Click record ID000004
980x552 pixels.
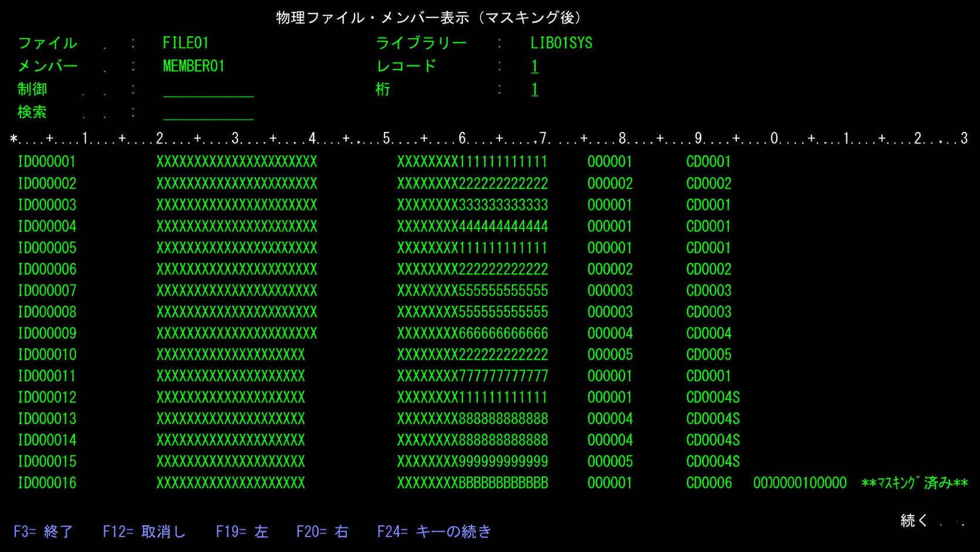pos(47,226)
